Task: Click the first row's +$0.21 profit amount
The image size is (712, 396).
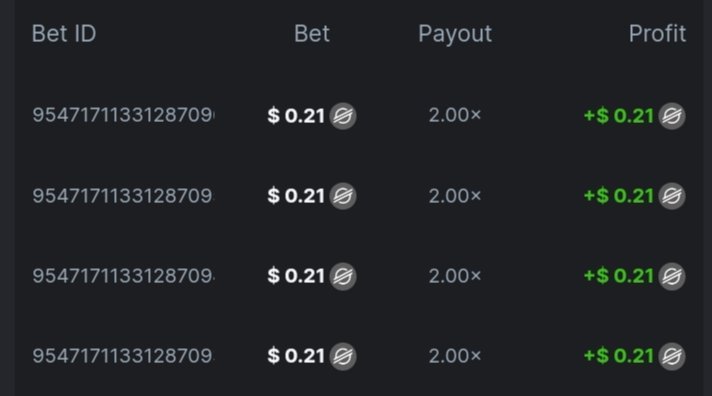Action: [618, 116]
